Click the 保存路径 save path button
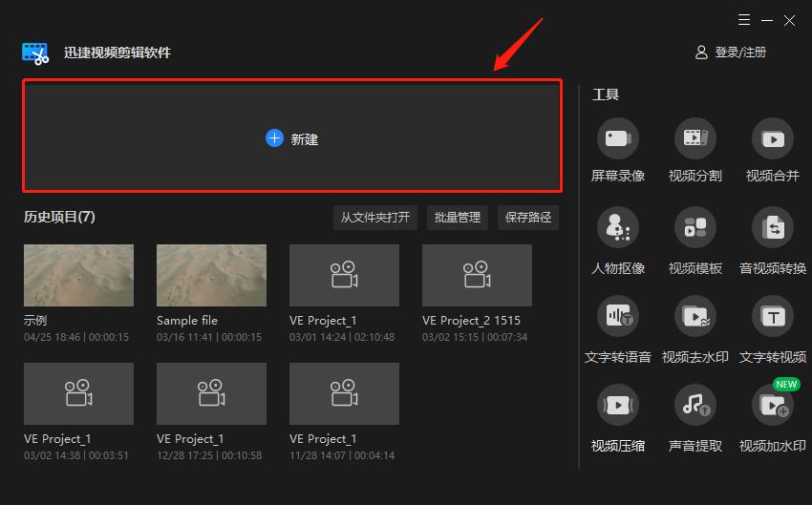Viewport: 812px width, 505px height. (x=528, y=218)
